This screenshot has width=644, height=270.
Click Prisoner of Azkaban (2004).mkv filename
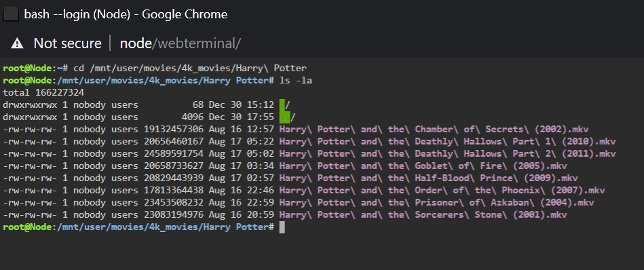click(x=436, y=203)
